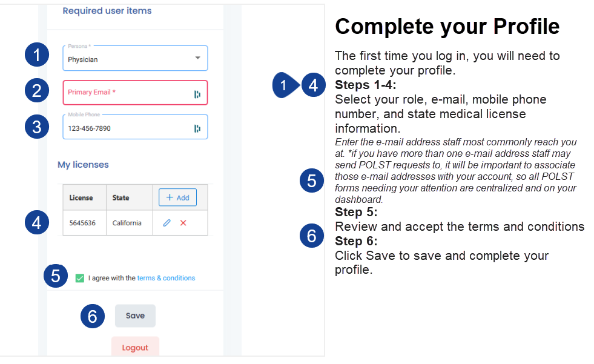Focus the Primary Email input field
The width and height of the screenshot is (594, 364).
[x=127, y=93]
